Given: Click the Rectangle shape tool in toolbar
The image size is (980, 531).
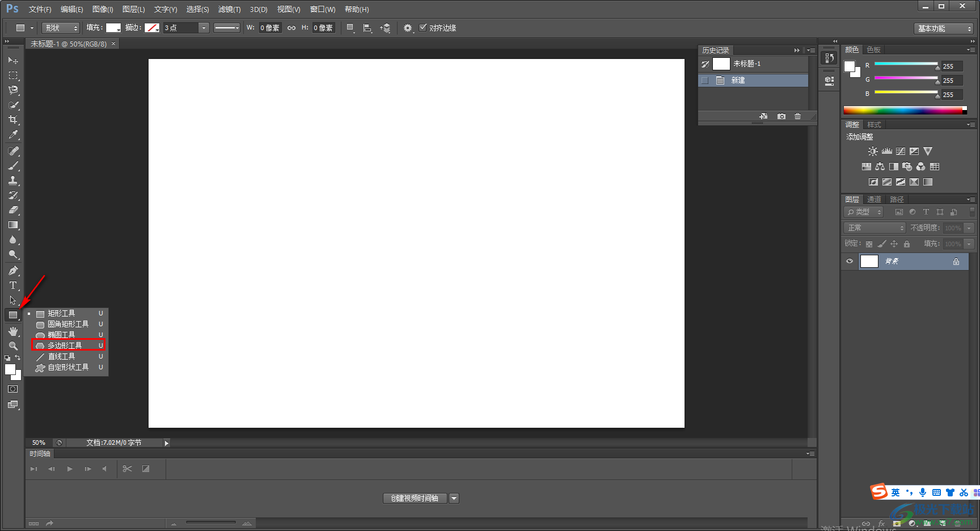Looking at the screenshot, I should click(x=12, y=315).
